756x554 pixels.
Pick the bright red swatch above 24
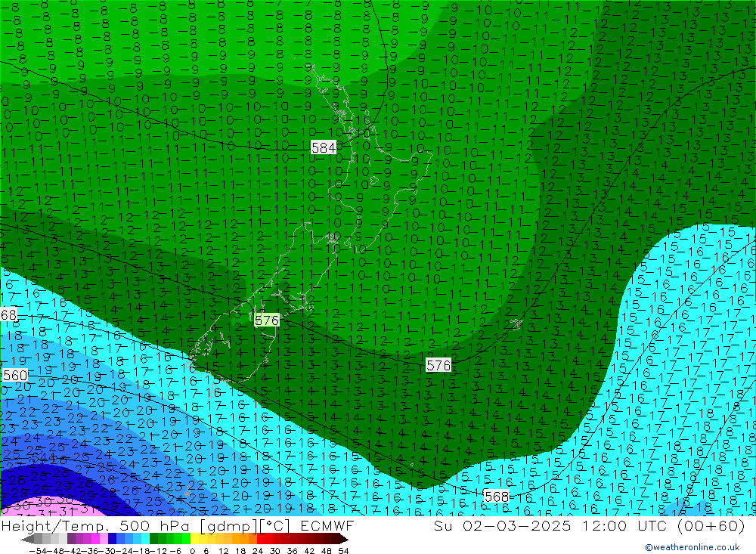click(260, 539)
